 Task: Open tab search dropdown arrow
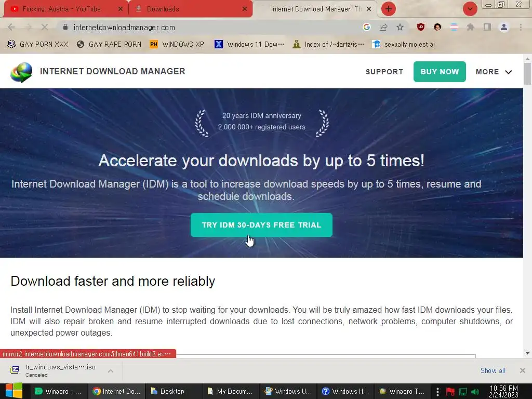coord(470,9)
